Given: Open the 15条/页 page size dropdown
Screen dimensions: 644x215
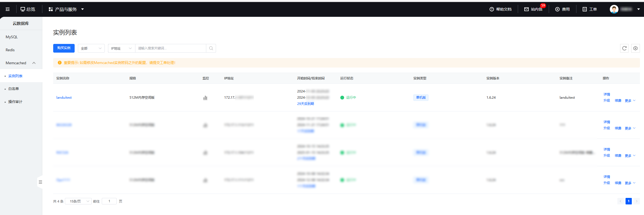Looking at the screenshot, I should pos(78,201).
